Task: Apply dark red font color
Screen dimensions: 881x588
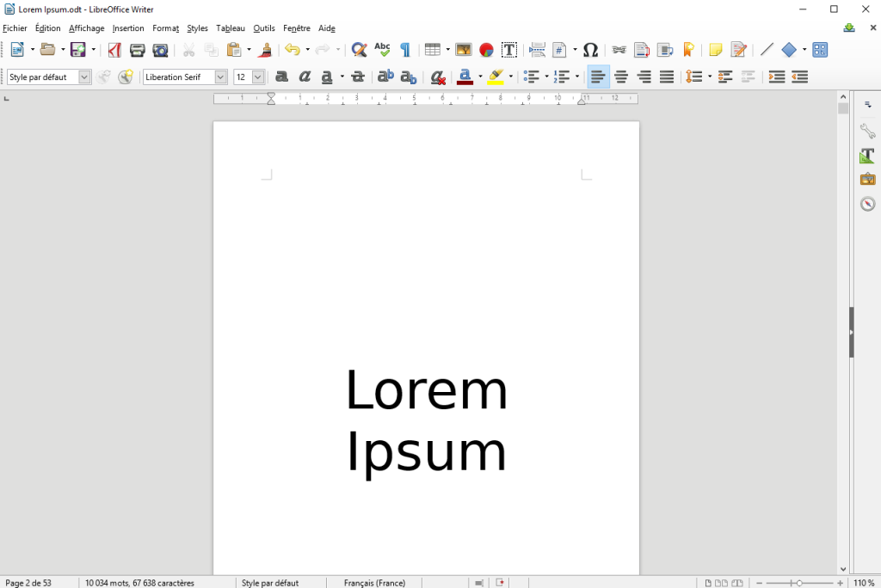Action: [465, 77]
